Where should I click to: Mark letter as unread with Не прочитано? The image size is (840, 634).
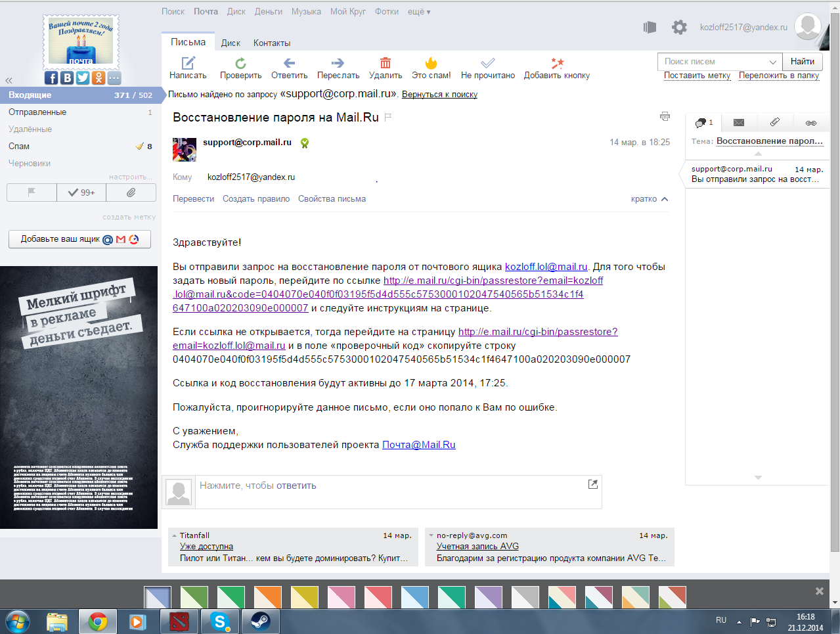488,68
